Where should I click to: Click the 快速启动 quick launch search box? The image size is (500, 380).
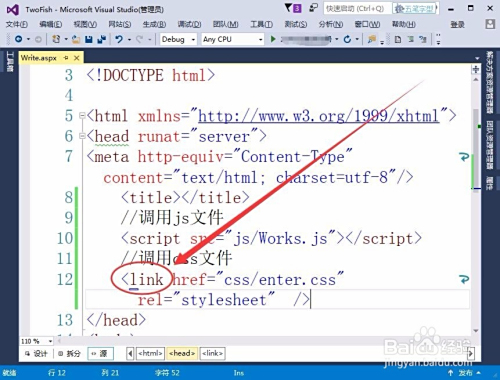click(x=357, y=8)
